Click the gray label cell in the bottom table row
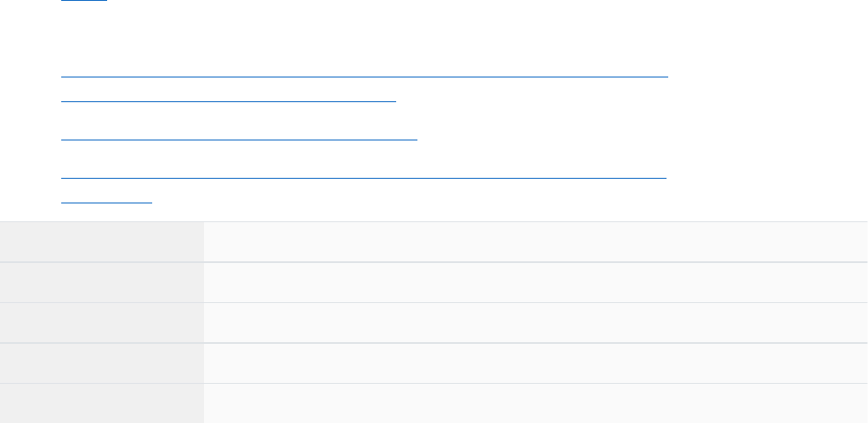 (x=102, y=403)
